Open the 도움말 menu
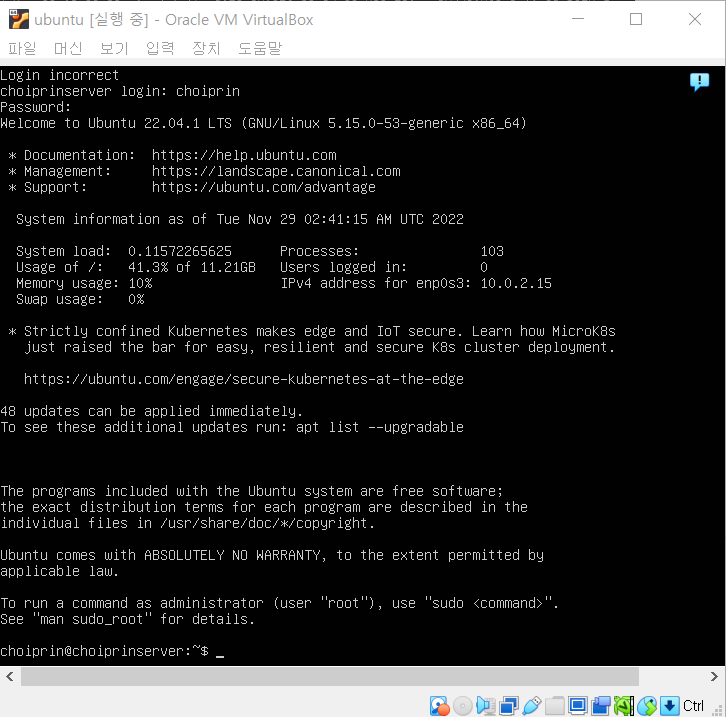The width and height of the screenshot is (726, 717). [260, 48]
